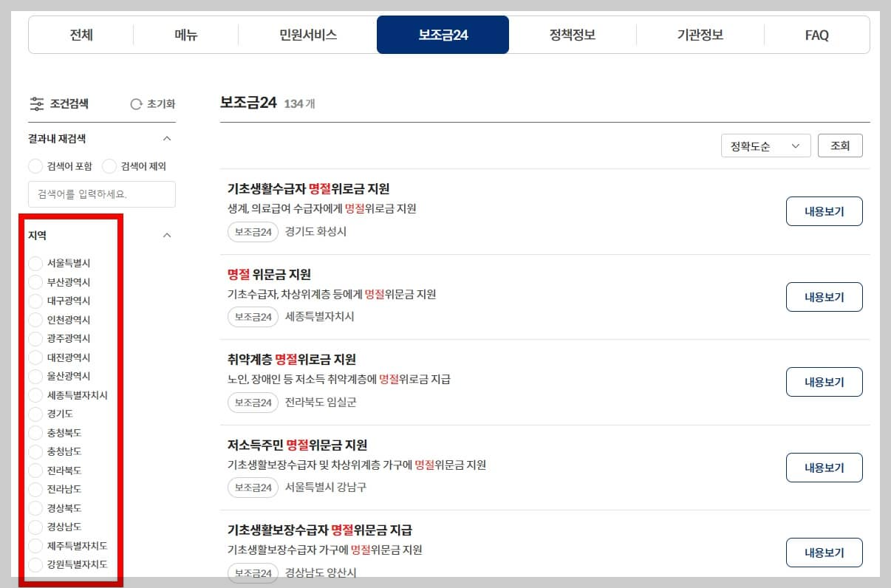Open the 정확도순 sort dropdown
The height and width of the screenshot is (588, 891).
pyautogui.click(x=765, y=146)
